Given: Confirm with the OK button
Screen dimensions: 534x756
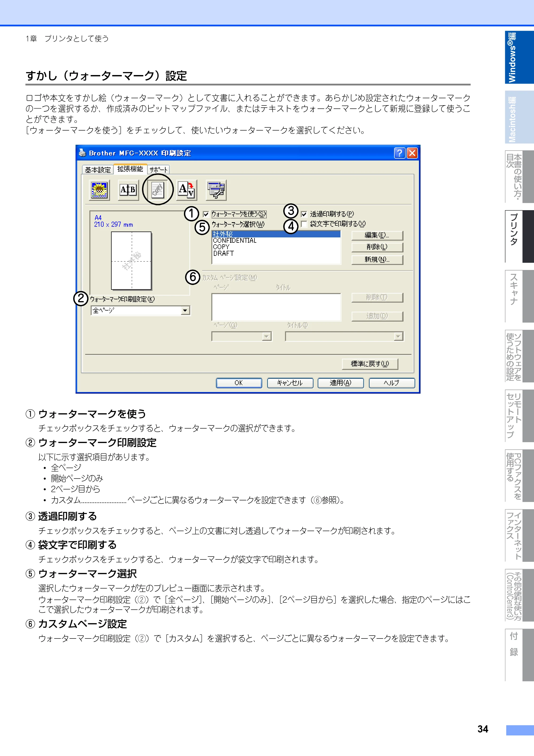Looking at the screenshot, I should click(239, 383).
